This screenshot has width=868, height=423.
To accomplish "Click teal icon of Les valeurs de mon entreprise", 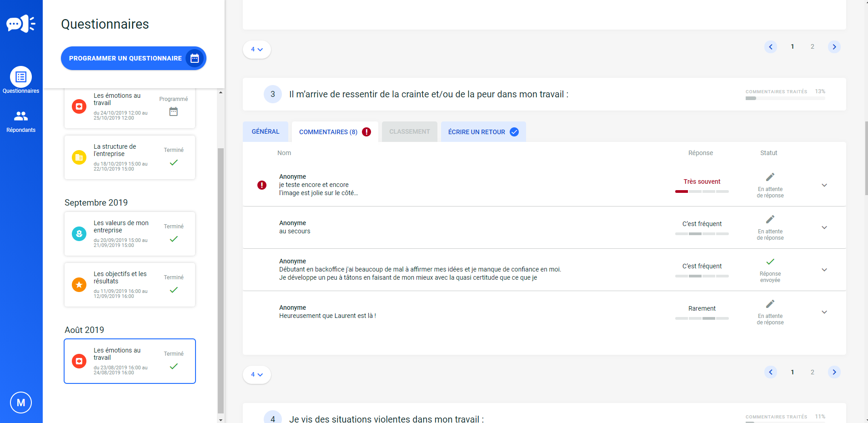I will point(79,234).
